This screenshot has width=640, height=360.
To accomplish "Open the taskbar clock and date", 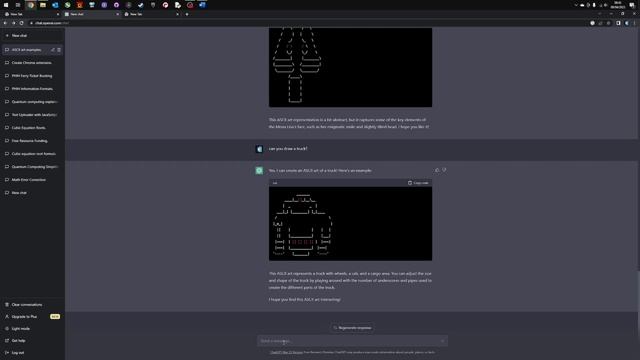I will pyautogui.click(x=618, y=5).
